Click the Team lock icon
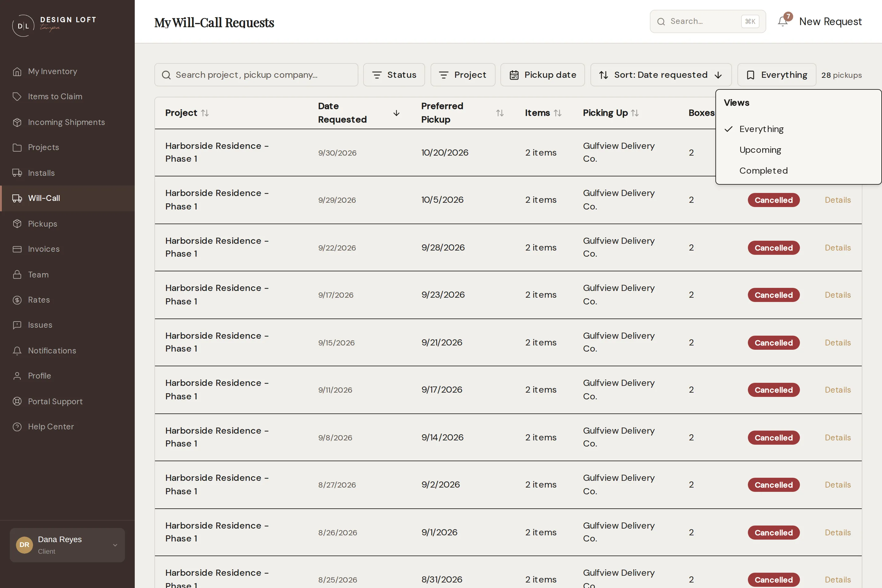882x588 pixels. click(17, 274)
